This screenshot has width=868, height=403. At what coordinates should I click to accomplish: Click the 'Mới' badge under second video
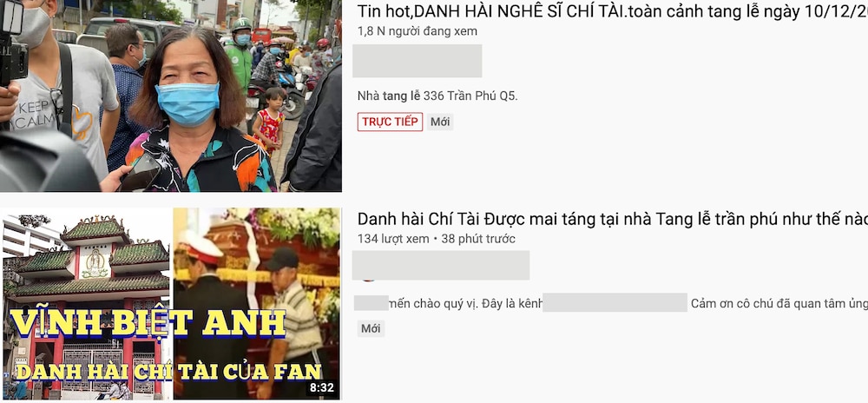pyautogui.click(x=371, y=328)
